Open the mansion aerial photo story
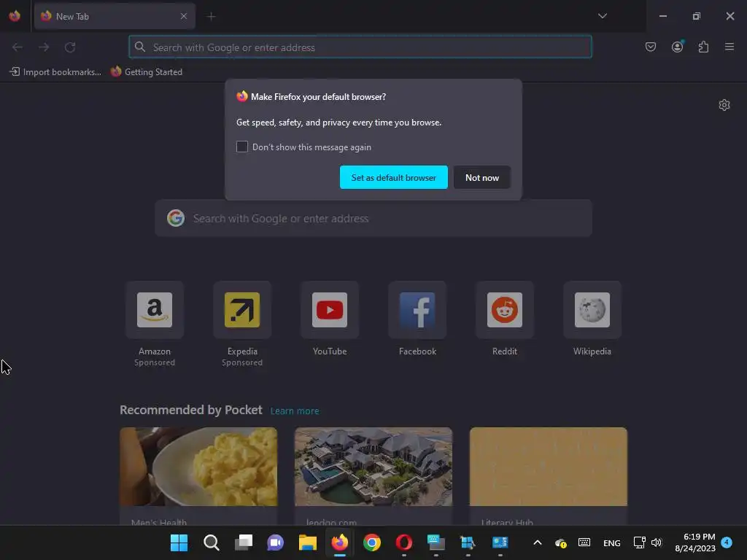The width and height of the screenshot is (747, 560). (x=373, y=476)
